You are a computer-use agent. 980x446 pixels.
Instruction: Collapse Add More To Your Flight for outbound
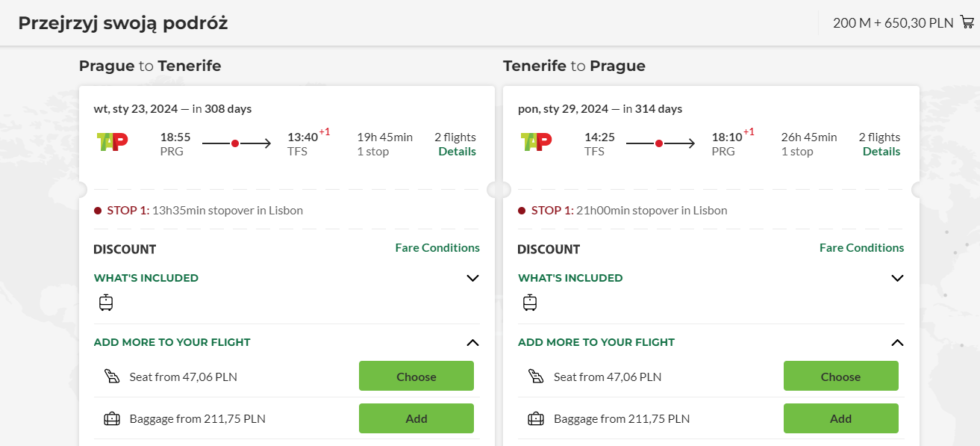[x=472, y=342]
